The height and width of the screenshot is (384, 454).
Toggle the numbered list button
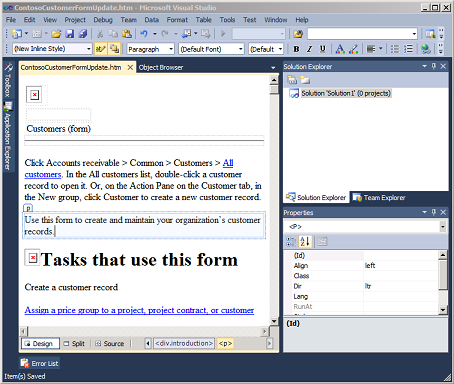tap(408, 49)
